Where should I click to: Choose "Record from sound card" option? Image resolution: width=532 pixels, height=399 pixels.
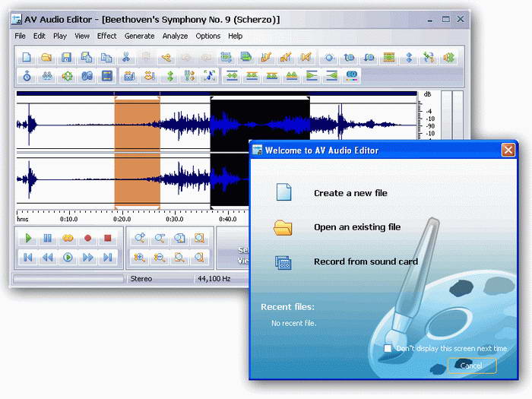tap(366, 261)
